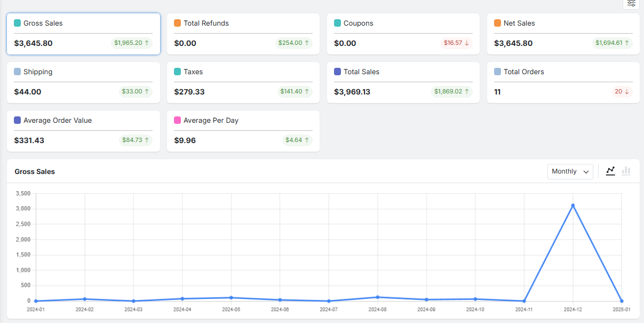Switch to bar chart view
Viewport: 644px width, 323px height.
click(626, 171)
